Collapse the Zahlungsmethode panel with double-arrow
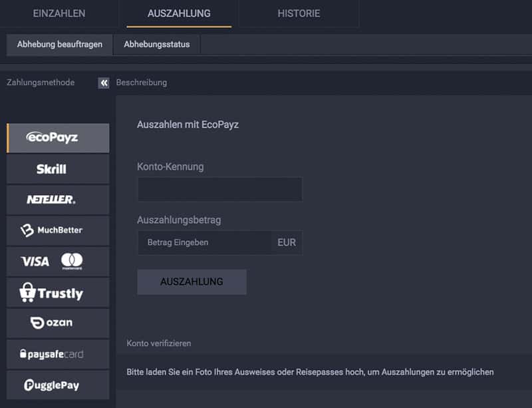The image size is (532, 408). (104, 83)
